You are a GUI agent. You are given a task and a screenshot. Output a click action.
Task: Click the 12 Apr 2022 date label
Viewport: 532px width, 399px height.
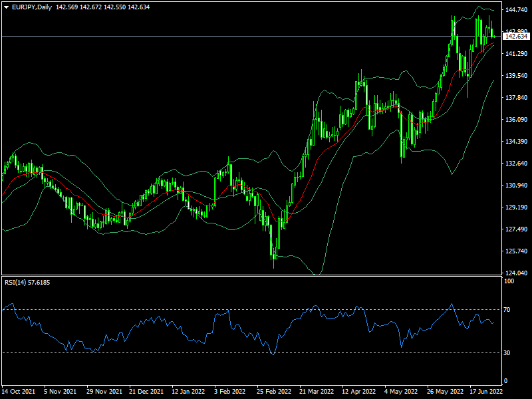click(358, 392)
